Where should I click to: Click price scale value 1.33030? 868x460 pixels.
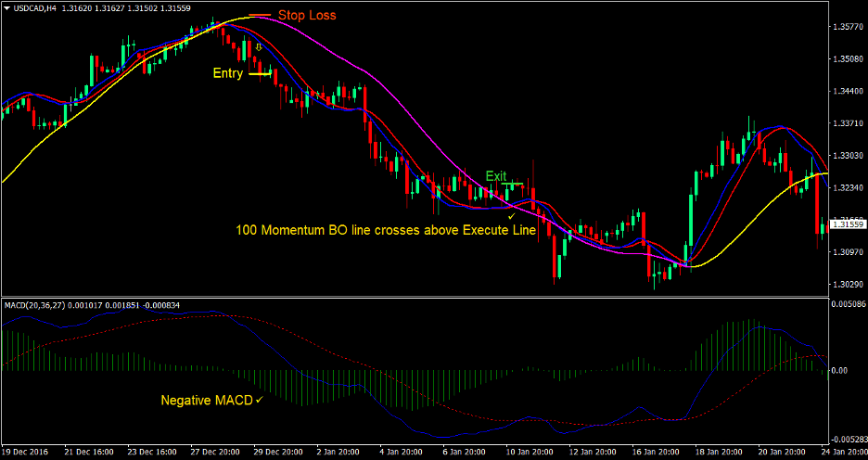point(849,156)
